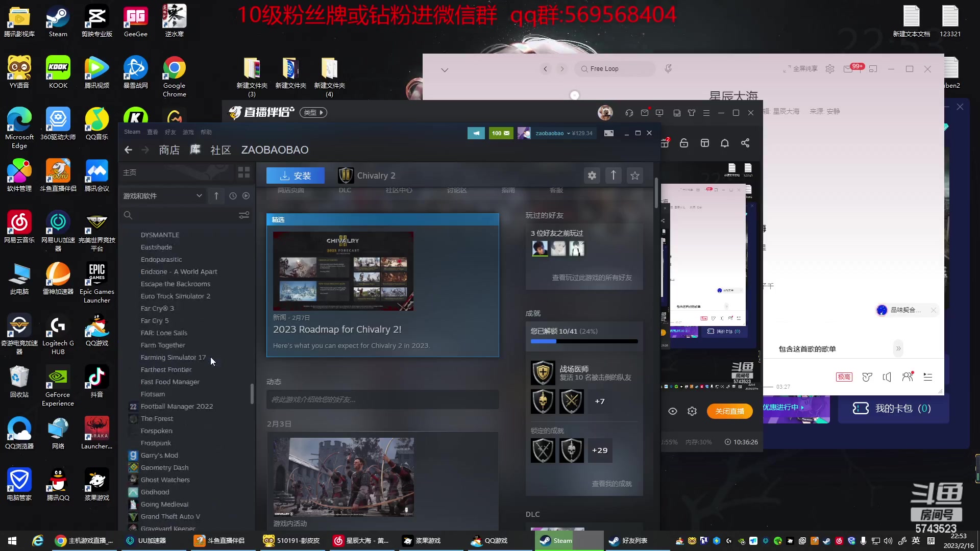The image size is (980, 551).
Task: Open Steam inbox showing 100 messages
Action: [501, 133]
